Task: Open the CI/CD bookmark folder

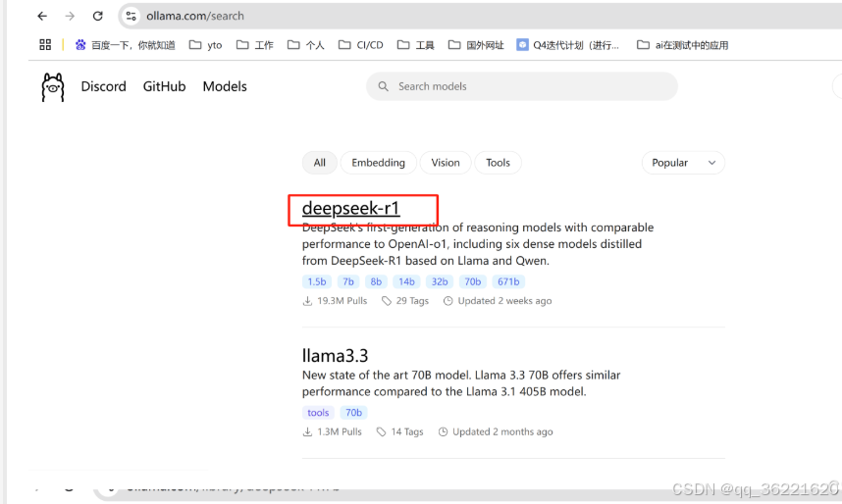Action: 361,45
